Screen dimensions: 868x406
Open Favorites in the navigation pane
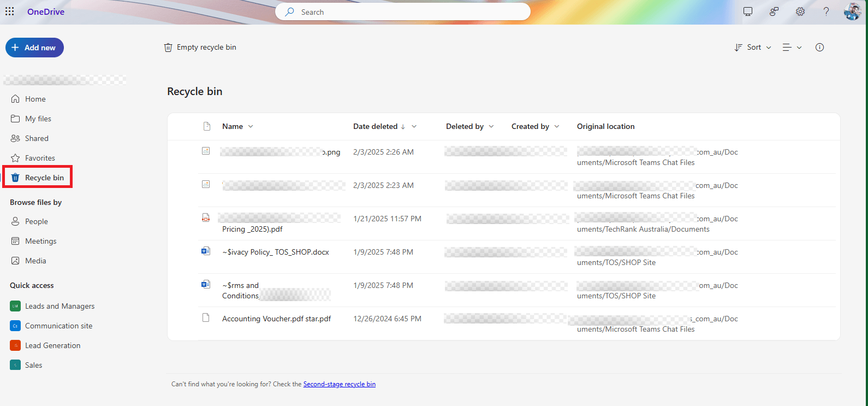coord(40,158)
